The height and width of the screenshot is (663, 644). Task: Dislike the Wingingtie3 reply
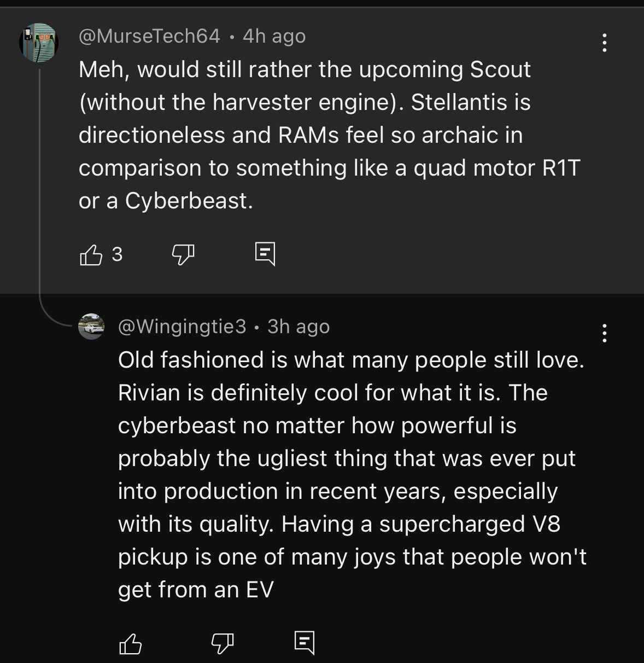223,644
